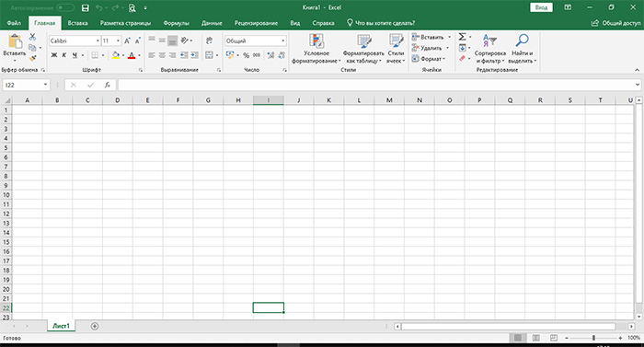Decrease decimal places icon
644x347 pixels.
coord(282,55)
